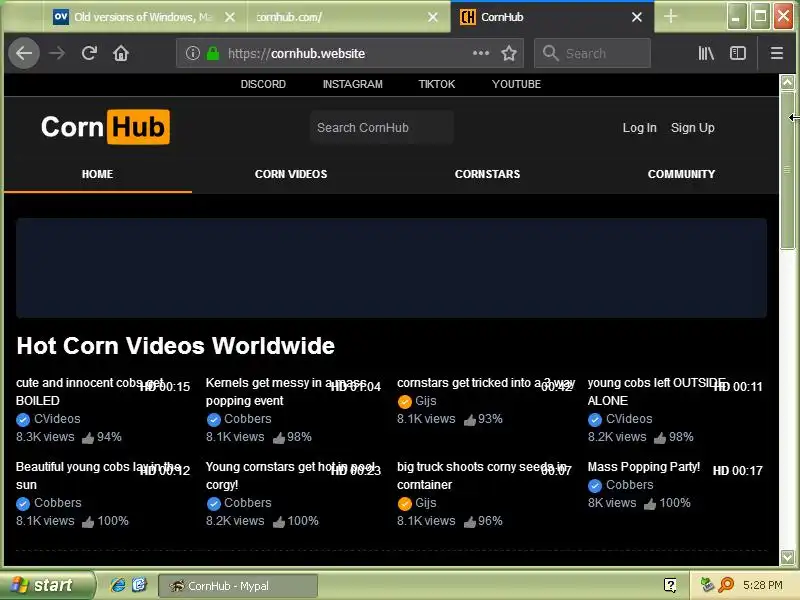Select the 'CornHub - Mypal' taskbar button

[x=238, y=586]
